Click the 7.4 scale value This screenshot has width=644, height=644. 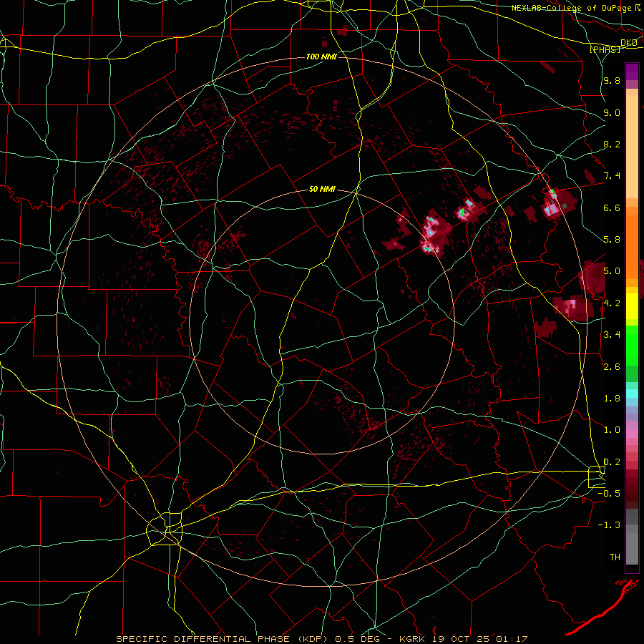click(612, 176)
